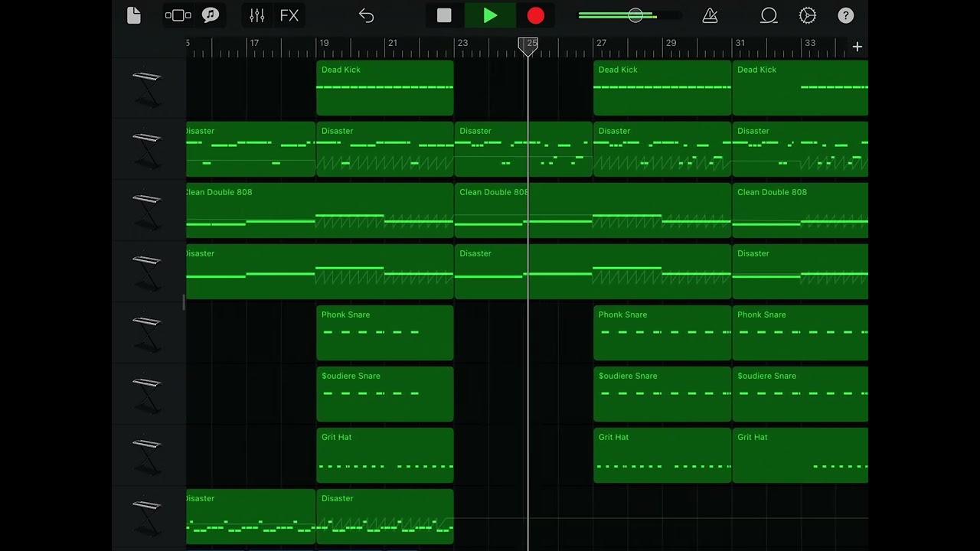This screenshot has height=551, width=980.
Task: Click bar 27 on the ruler
Action: [601, 44]
